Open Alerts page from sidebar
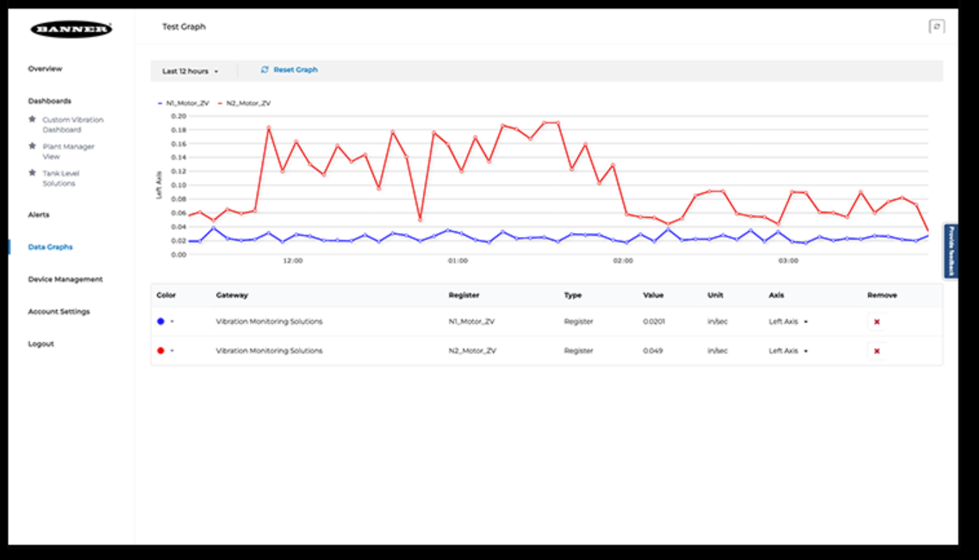 39,215
